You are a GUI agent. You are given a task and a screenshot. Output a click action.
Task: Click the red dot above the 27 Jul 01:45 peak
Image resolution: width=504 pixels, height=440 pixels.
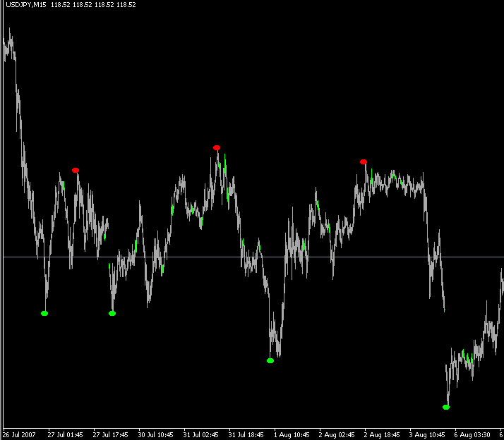tap(76, 170)
